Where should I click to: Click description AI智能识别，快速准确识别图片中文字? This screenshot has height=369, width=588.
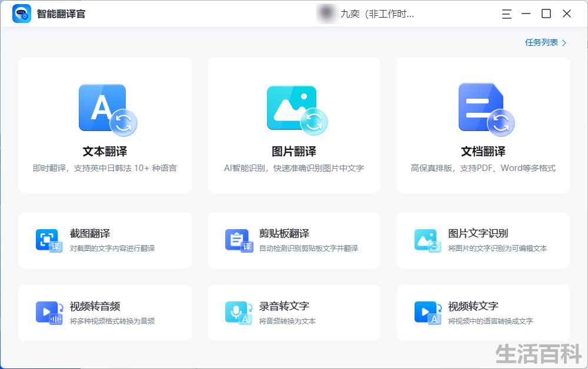294,168
